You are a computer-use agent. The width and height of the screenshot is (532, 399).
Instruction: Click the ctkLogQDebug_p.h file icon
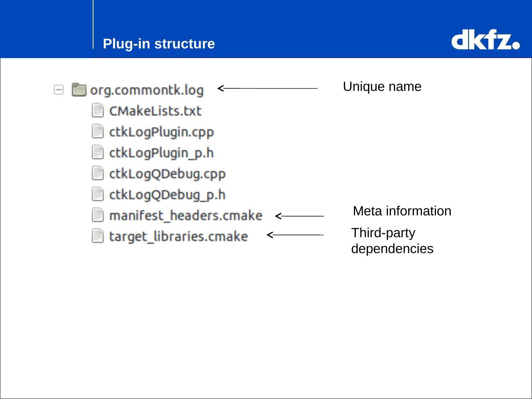coord(98,194)
